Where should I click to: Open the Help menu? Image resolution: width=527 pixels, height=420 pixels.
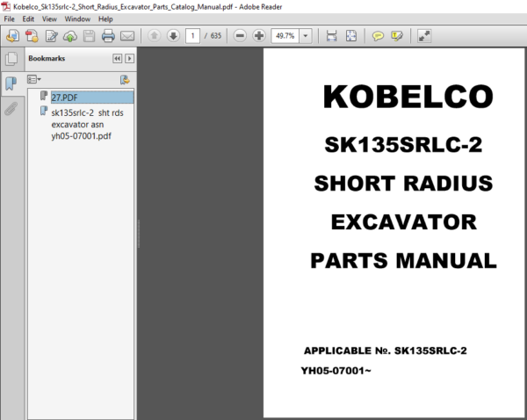tap(105, 18)
